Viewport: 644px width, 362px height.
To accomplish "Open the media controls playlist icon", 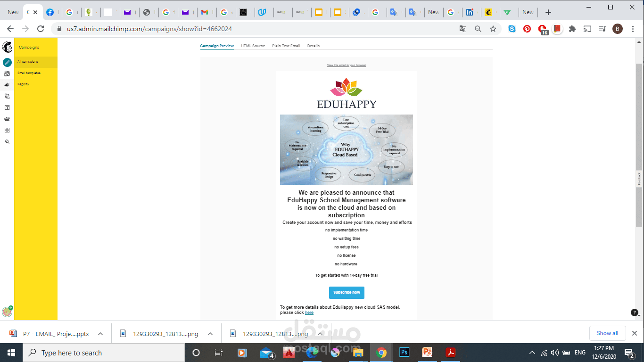I will click(603, 29).
